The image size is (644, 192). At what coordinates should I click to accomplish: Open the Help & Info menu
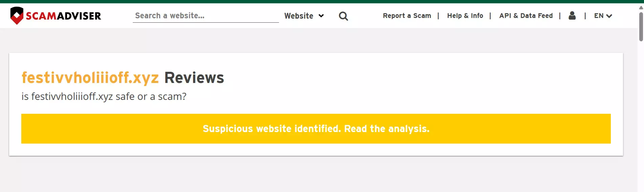pyautogui.click(x=465, y=16)
